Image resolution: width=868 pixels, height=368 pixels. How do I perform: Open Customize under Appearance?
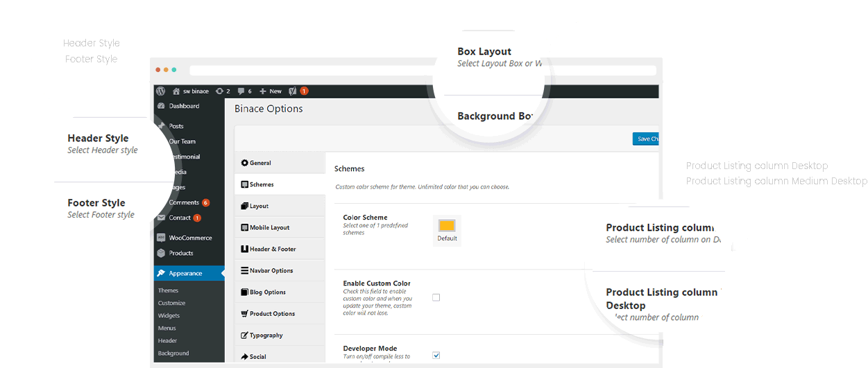(x=171, y=303)
